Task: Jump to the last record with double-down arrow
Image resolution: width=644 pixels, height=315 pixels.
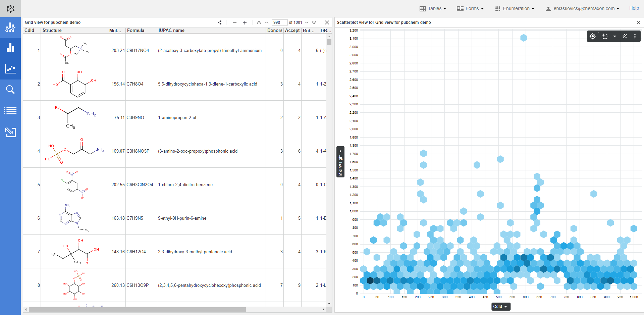Action: [314, 22]
